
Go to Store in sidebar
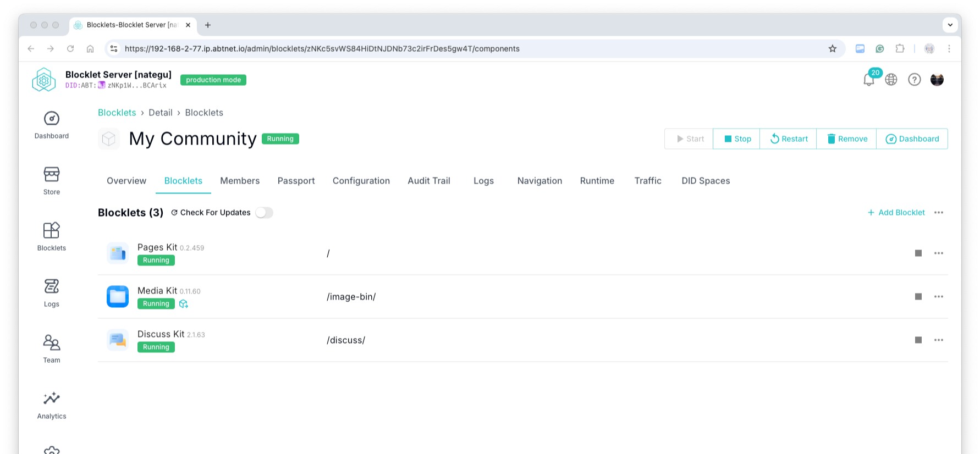coord(52,181)
